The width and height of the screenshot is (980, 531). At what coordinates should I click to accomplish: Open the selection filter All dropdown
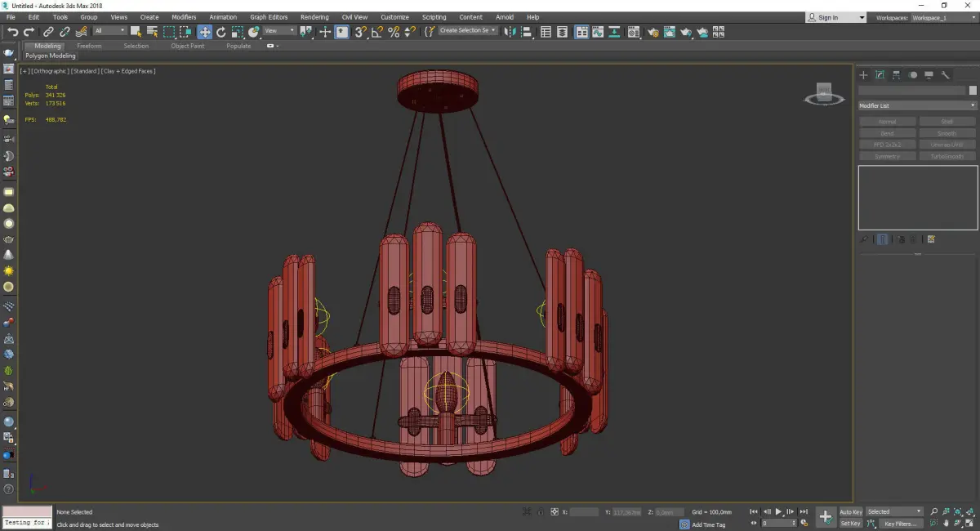click(x=109, y=31)
